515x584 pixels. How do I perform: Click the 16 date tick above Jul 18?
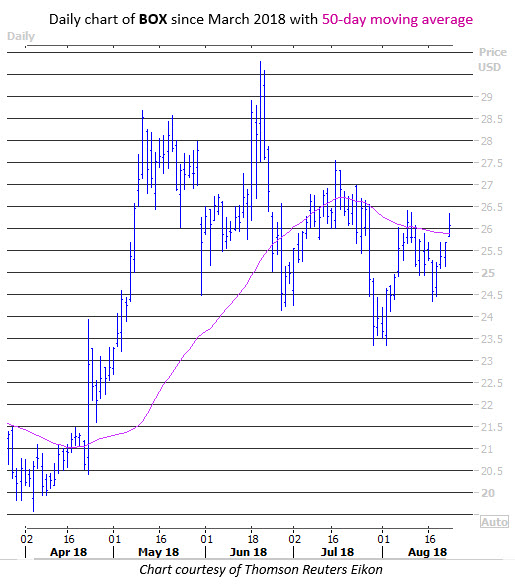click(x=333, y=539)
